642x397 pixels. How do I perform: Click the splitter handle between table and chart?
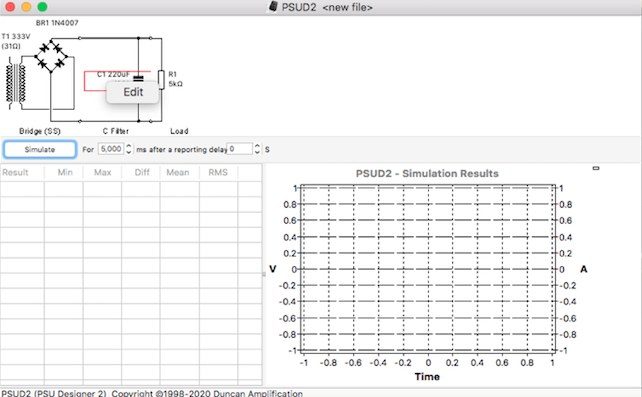(x=264, y=274)
